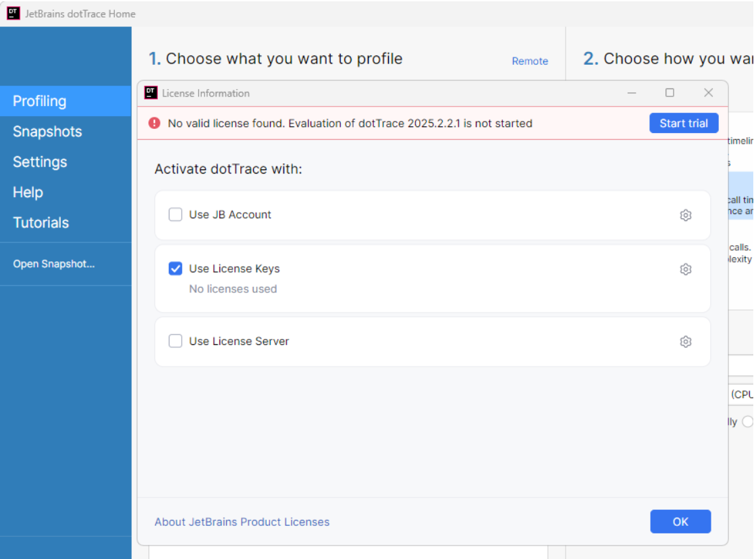This screenshot has width=756, height=559.
Task: Enable the Use JB Account checkbox
Action: pyautogui.click(x=175, y=215)
